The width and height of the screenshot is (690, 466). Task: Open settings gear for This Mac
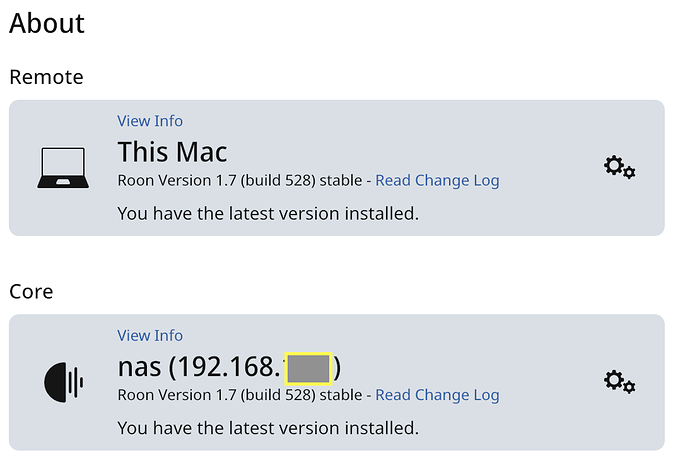tap(619, 167)
